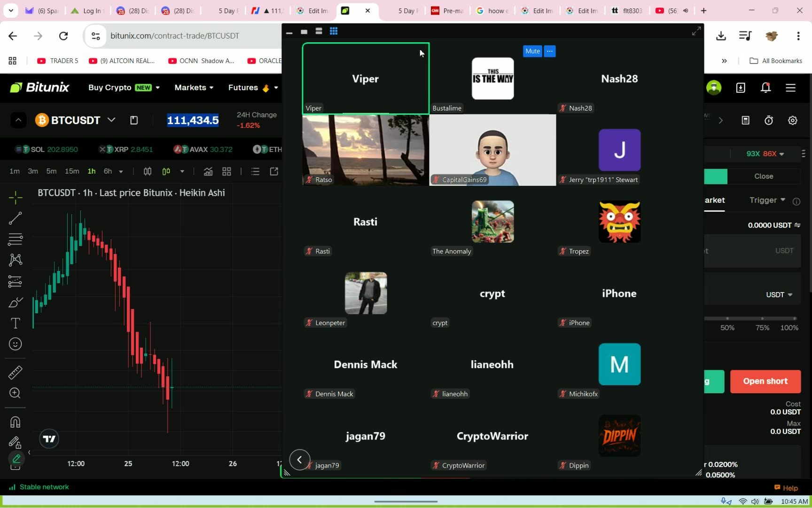Activate the zoom in tool on chart
Screen dimensions: 812x508
pyautogui.click(x=16, y=393)
